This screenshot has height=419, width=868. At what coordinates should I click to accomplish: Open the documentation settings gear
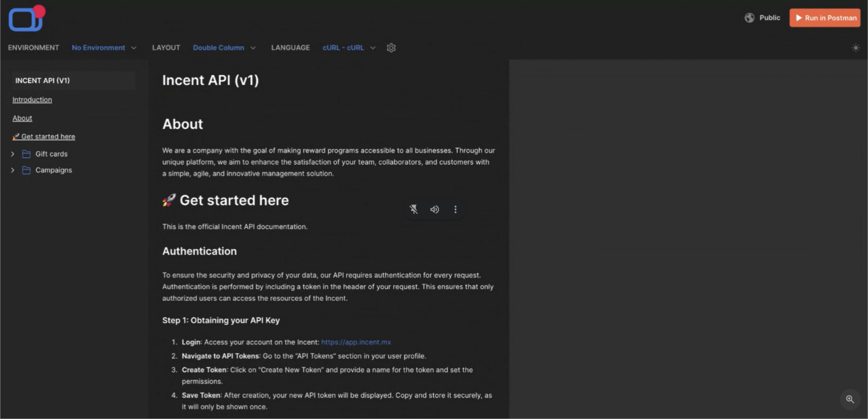391,48
